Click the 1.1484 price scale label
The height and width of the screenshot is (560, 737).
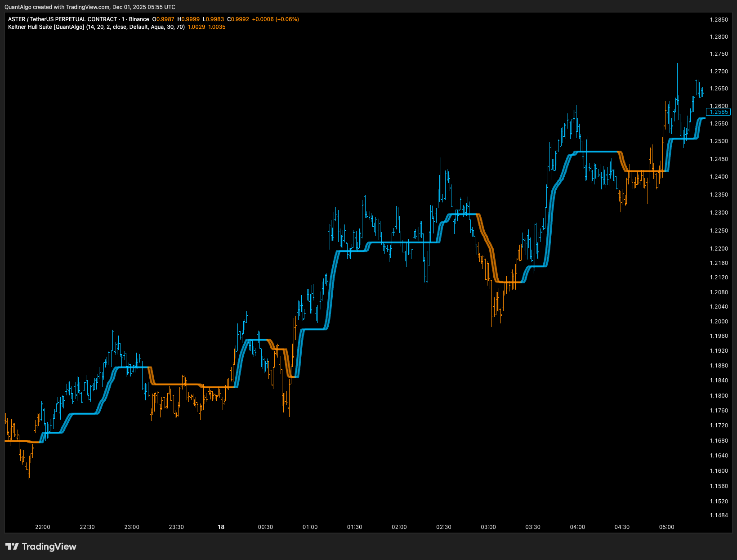point(719,515)
